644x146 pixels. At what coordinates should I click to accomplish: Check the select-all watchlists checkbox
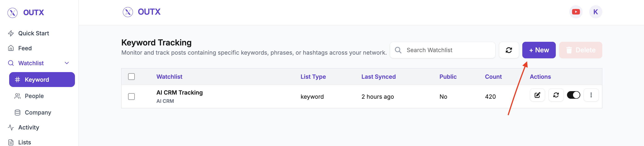[x=131, y=76]
